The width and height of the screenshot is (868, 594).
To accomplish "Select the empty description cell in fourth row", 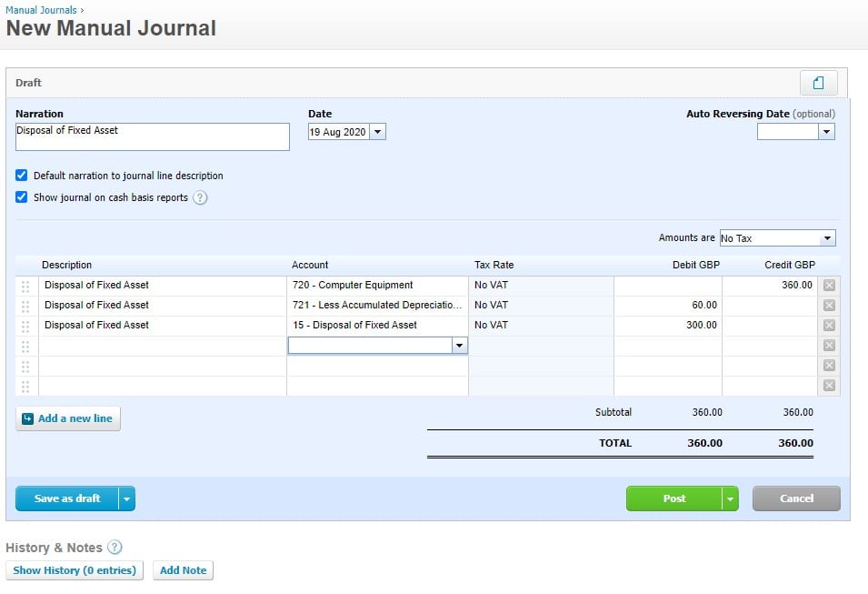I will pos(162,346).
